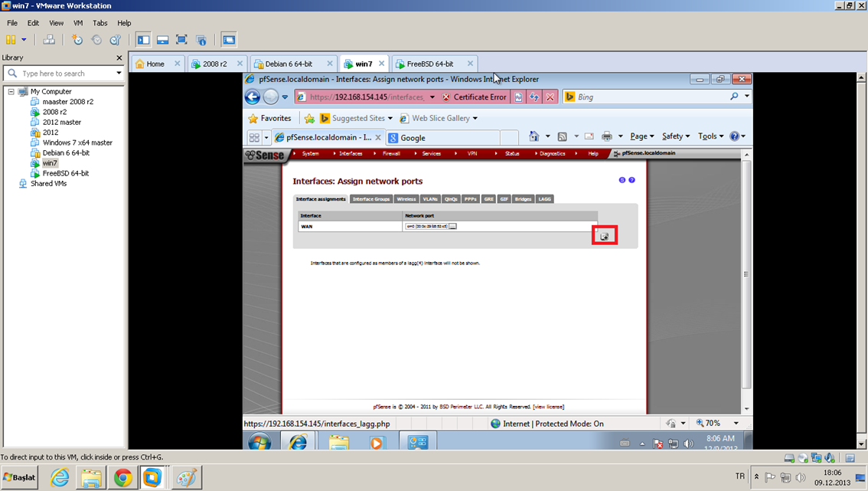868x491 pixels.
Task: Open the power options dropdown arrow
Action: coord(24,40)
